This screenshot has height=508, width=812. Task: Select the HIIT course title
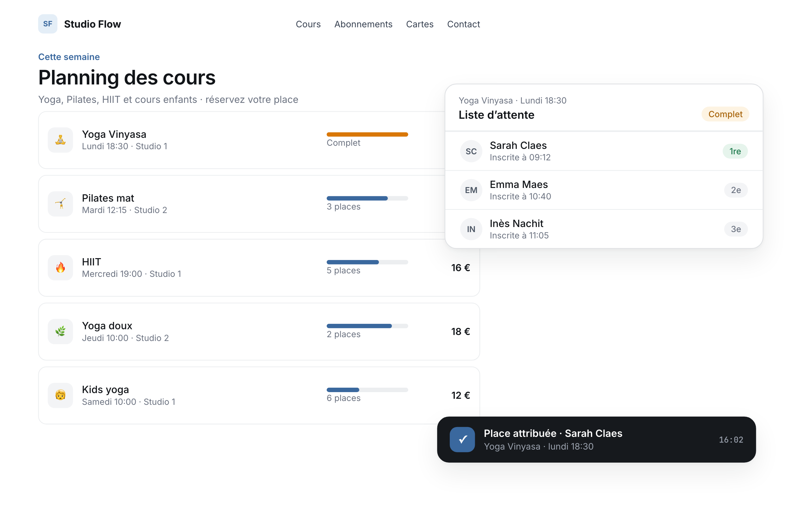91,262
